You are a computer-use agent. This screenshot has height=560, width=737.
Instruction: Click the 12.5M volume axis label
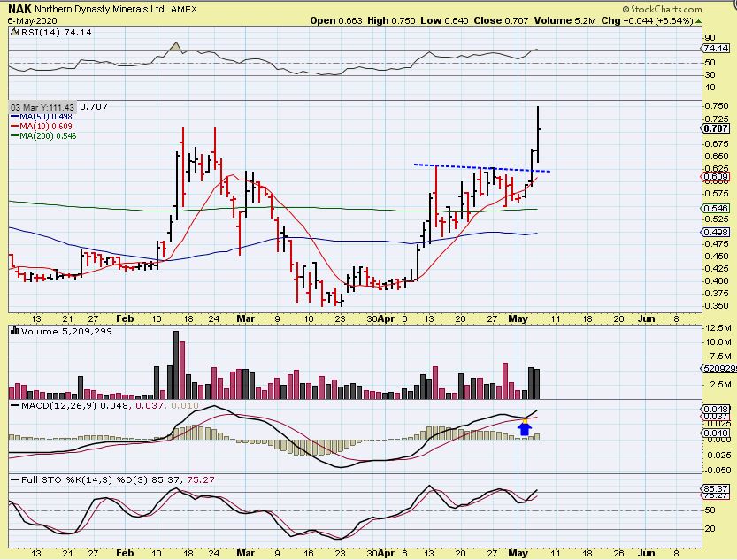718,328
